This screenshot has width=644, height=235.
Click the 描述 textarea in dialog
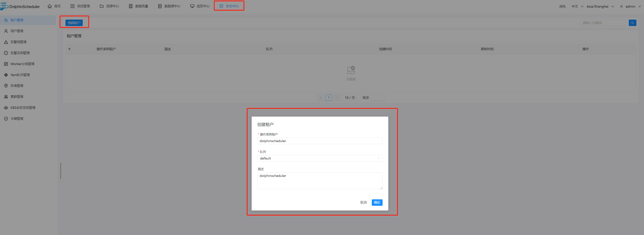[320, 181]
